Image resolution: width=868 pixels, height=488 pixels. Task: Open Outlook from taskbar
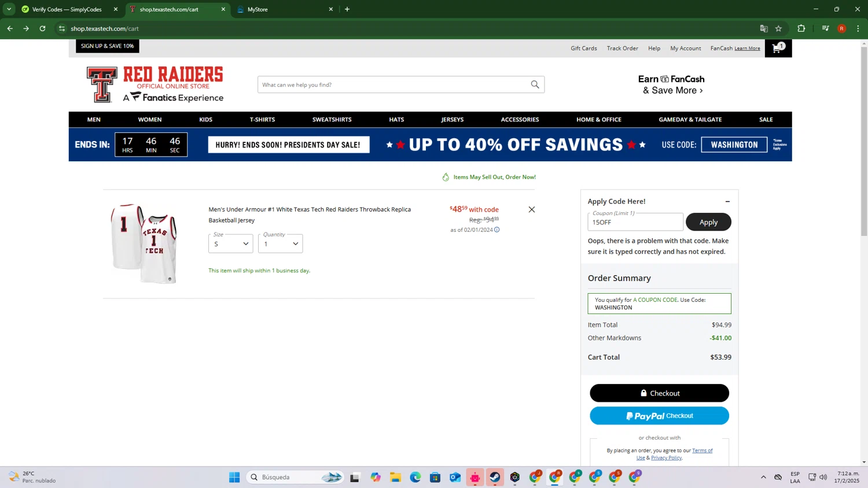(455, 477)
